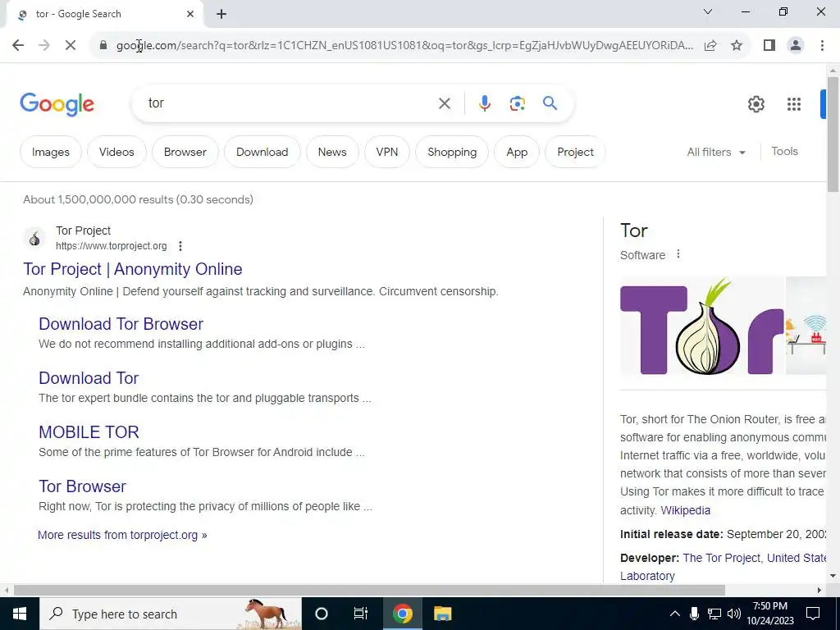840x630 pixels.
Task: Submit search using magnifying glass icon
Action: click(x=550, y=103)
